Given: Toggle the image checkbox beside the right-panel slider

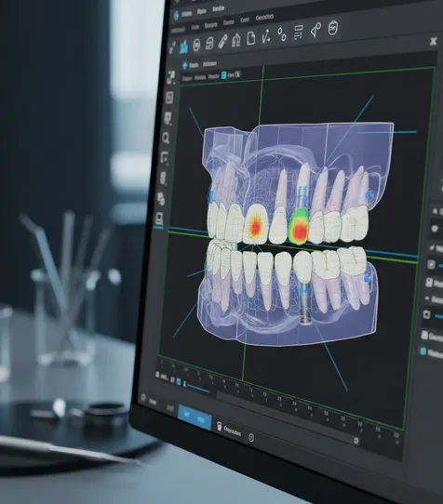Looking at the screenshot, I should coord(431,265).
